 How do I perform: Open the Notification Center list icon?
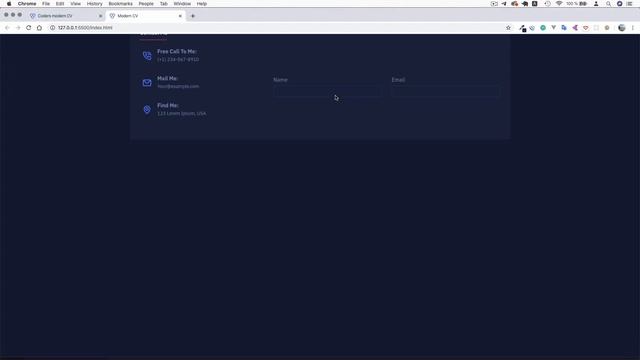click(630, 4)
